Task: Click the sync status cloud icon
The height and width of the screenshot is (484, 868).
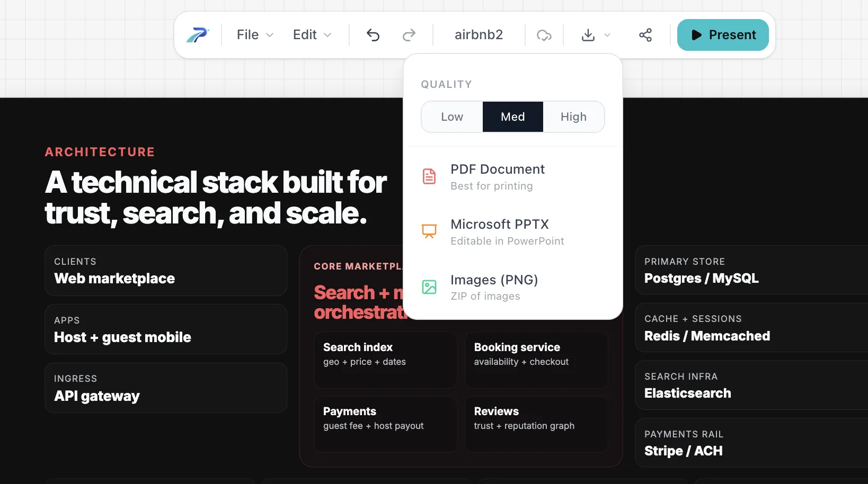Action: coord(543,35)
